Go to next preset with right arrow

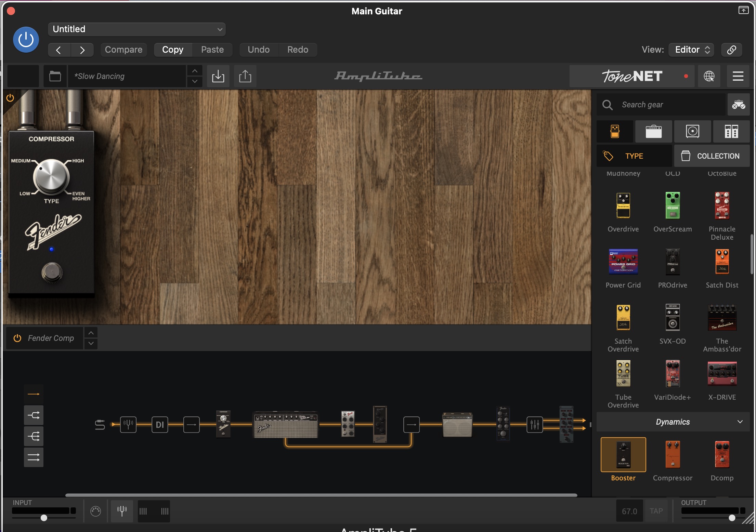82,50
